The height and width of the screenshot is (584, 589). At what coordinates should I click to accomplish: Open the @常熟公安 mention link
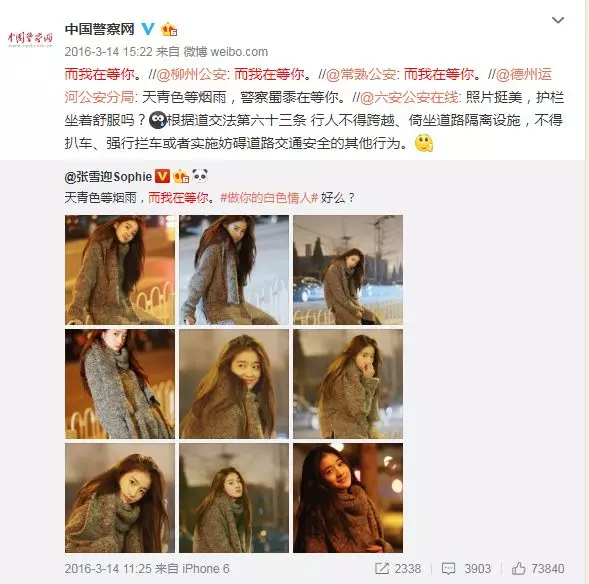point(361,74)
